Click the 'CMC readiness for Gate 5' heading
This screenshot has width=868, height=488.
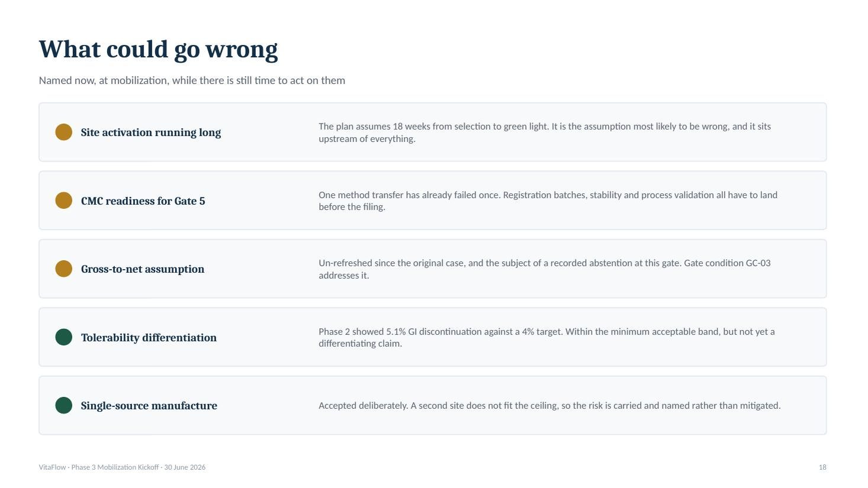[x=143, y=201]
